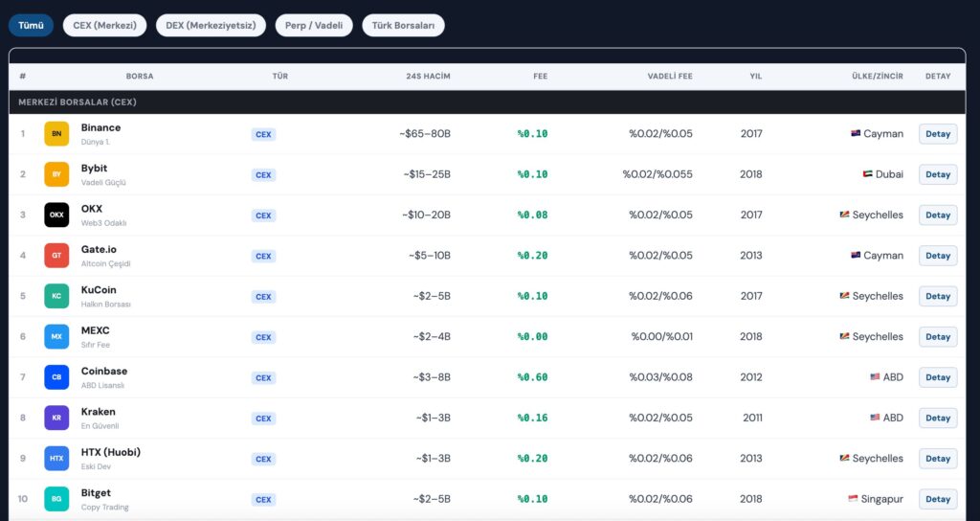
Task: Click the Fee column header
Action: point(540,77)
